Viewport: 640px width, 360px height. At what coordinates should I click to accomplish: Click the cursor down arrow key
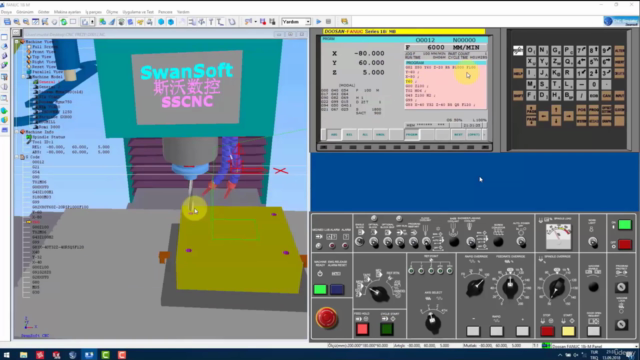[x=556, y=121]
